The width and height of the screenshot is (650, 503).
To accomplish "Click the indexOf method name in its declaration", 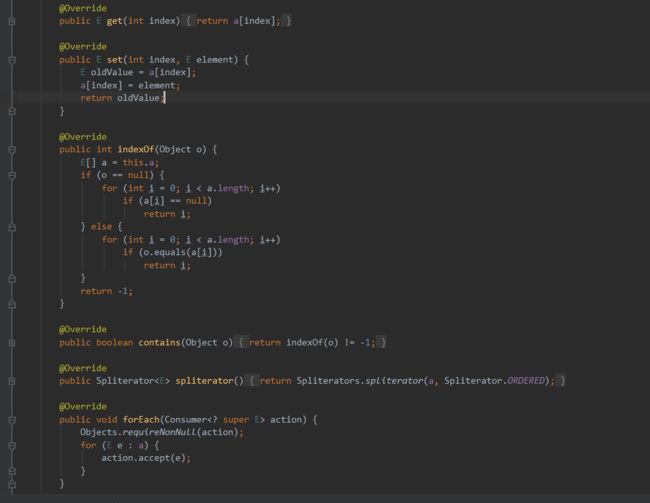I will [x=136, y=149].
